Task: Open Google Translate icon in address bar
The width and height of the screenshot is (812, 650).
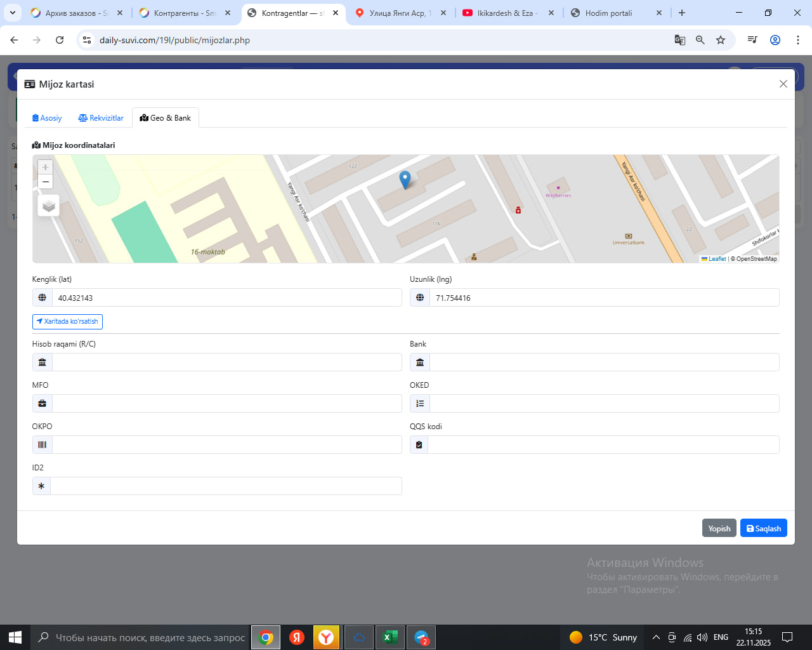Action: click(680, 40)
